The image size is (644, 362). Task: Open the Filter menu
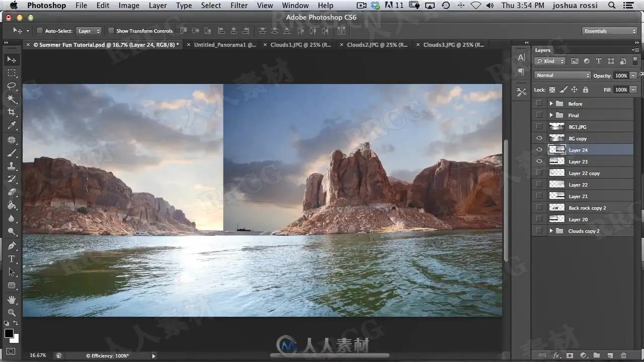click(x=239, y=6)
